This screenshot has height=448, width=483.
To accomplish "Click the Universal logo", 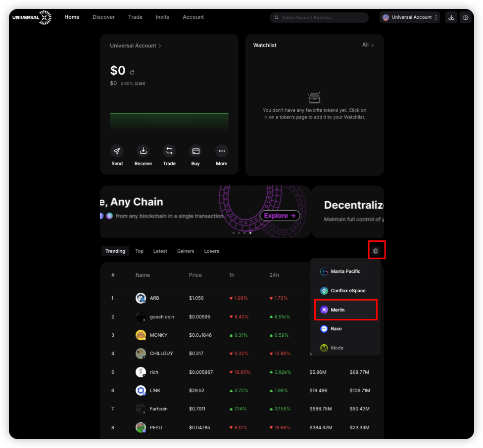I will point(32,17).
